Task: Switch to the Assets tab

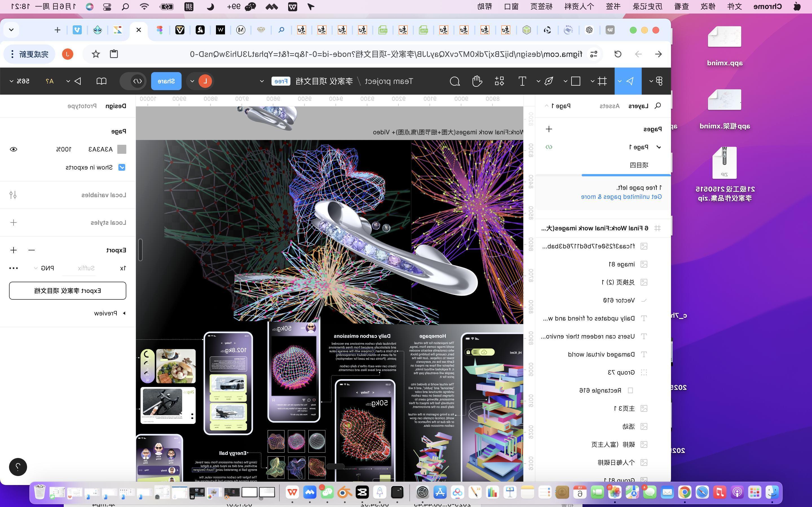Action: click(609, 106)
